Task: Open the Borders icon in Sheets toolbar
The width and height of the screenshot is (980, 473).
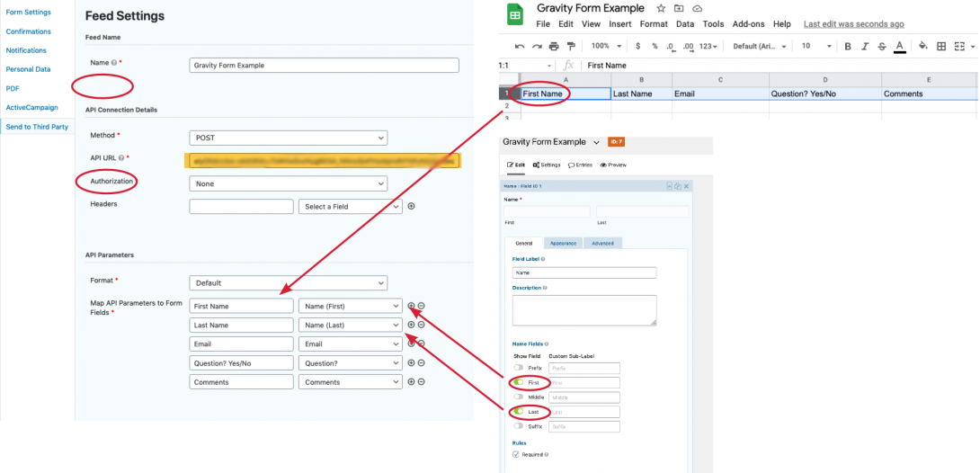Action: click(941, 46)
